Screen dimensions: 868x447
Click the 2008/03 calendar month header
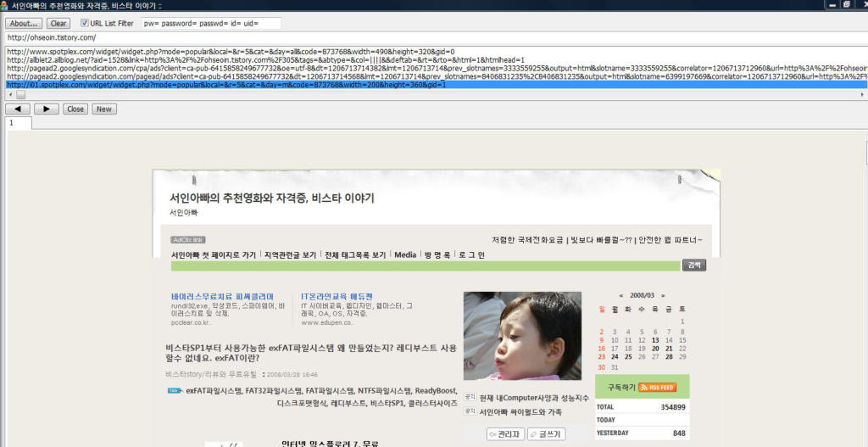[643, 295]
